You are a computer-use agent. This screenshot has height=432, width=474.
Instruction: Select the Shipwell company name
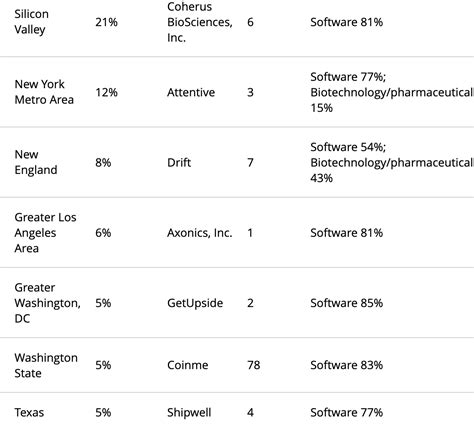189,413
